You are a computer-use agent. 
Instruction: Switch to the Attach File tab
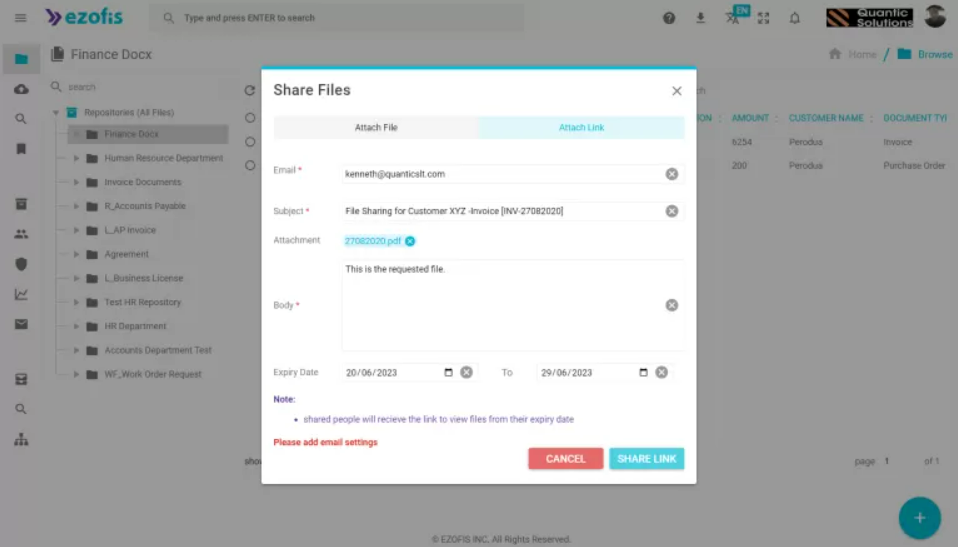(x=376, y=128)
